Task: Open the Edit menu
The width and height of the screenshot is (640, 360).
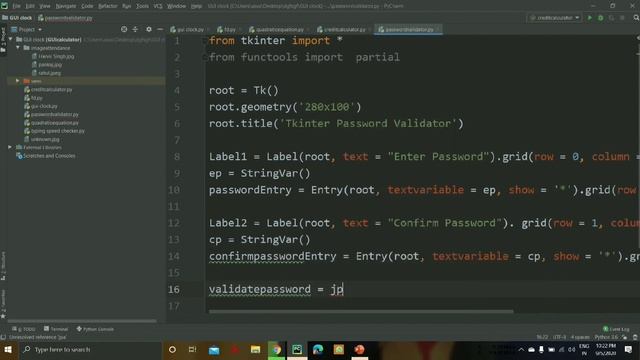Action: click(x=30, y=6)
